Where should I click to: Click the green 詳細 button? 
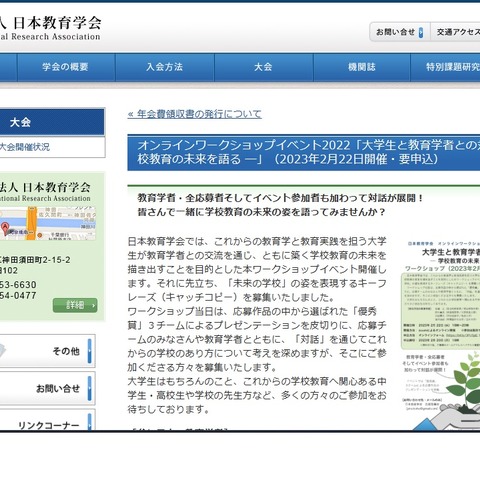pyautogui.click(x=75, y=305)
